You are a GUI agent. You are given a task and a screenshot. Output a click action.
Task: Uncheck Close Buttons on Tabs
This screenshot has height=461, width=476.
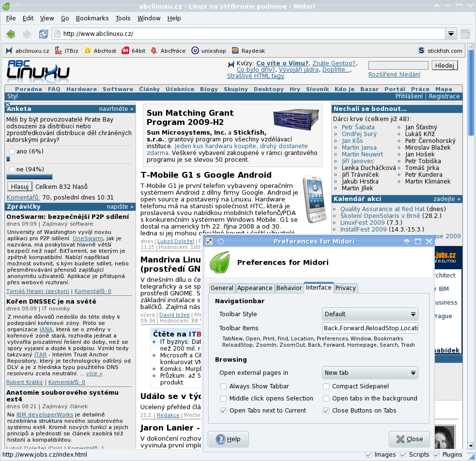[x=326, y=411]
